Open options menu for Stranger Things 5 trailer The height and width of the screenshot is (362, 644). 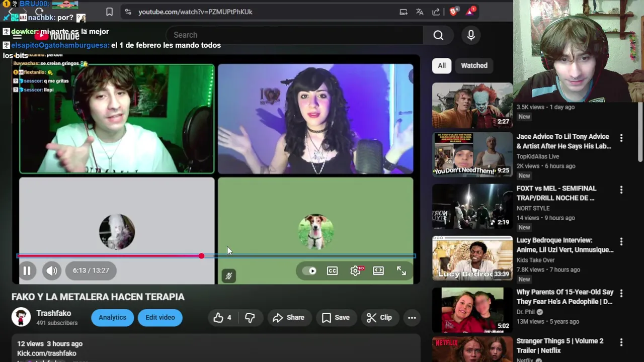click(x=621, y=342)
